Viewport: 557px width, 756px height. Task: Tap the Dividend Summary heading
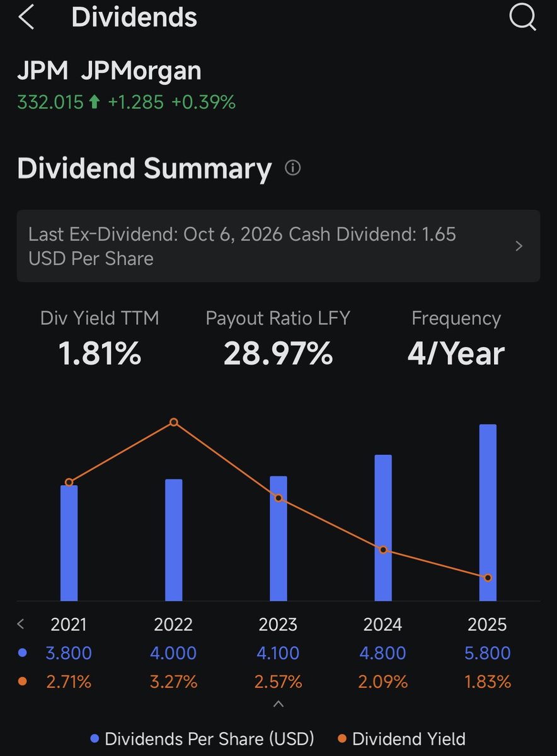pos(144,169)
